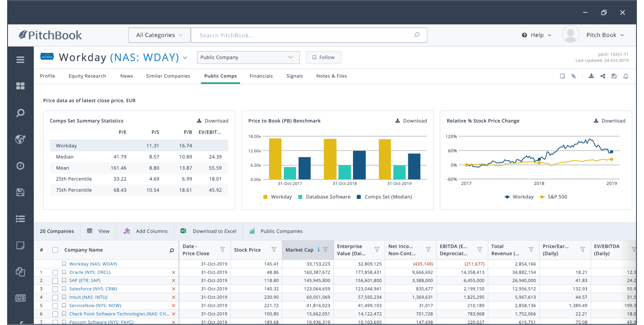This screenshot has height=325, width=644.
Task: Download the Comps Set Summary Statistics
Action: [x=213, y=121]
